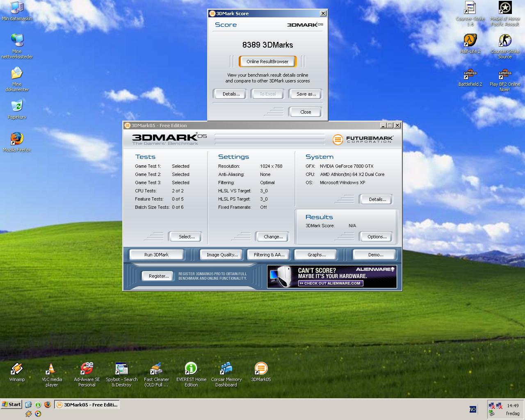Start the benchmark with Run 3DMark
525x420 pixels.
point(156,255)
